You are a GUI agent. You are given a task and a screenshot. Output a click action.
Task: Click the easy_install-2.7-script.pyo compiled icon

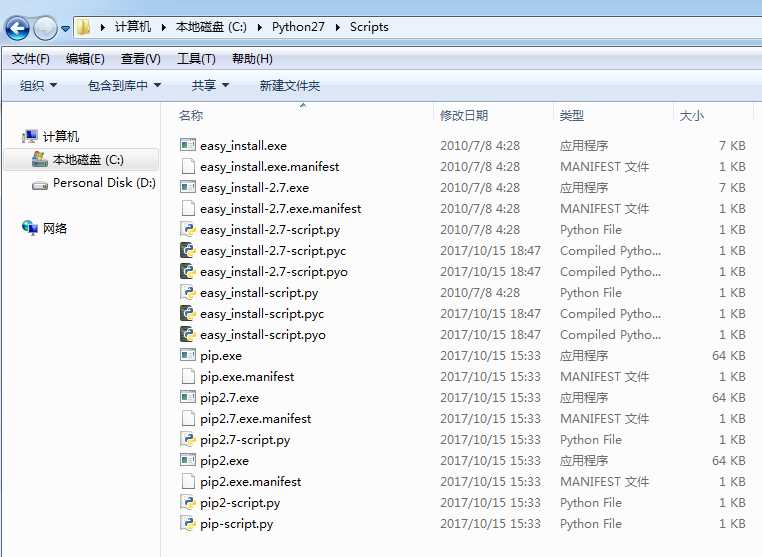(188, 271)
